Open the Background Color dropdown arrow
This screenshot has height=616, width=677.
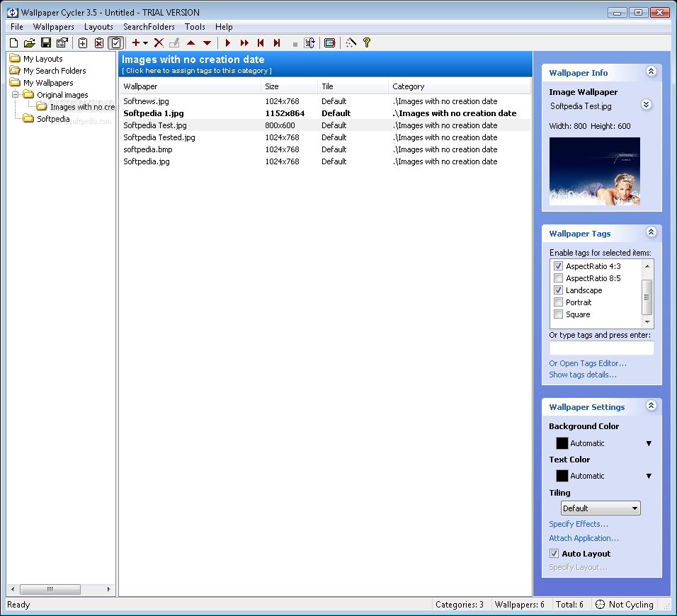(649, 444)
